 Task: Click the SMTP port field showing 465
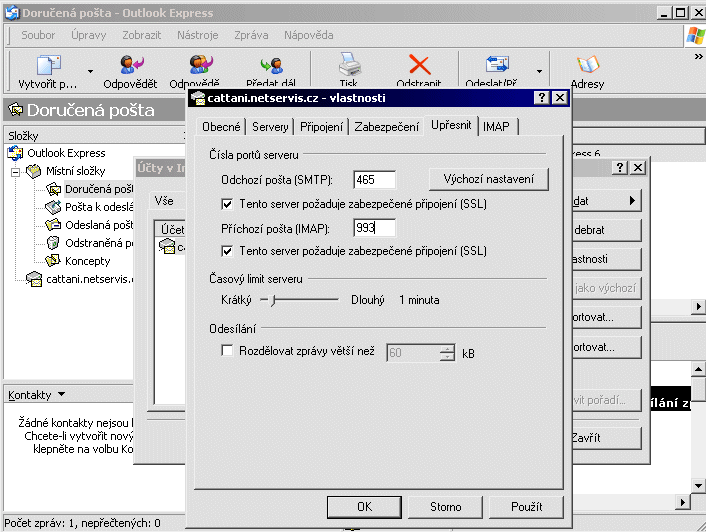(375, 180)
